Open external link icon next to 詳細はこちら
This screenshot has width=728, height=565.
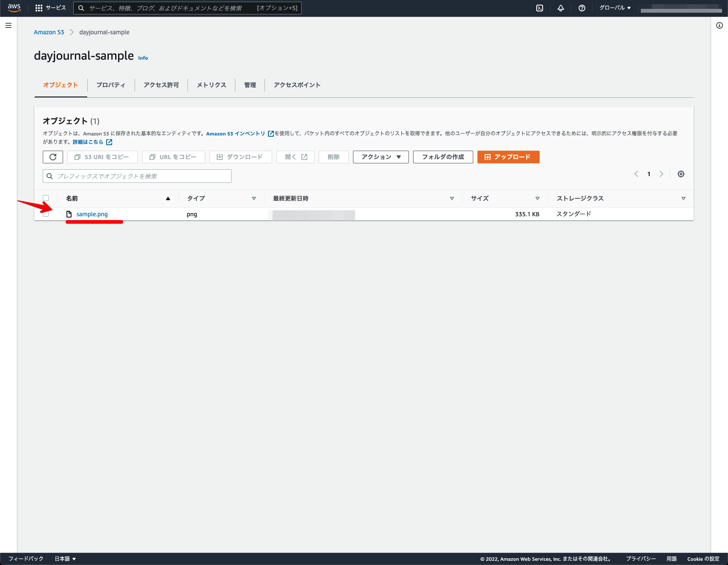tap(109, 142)
